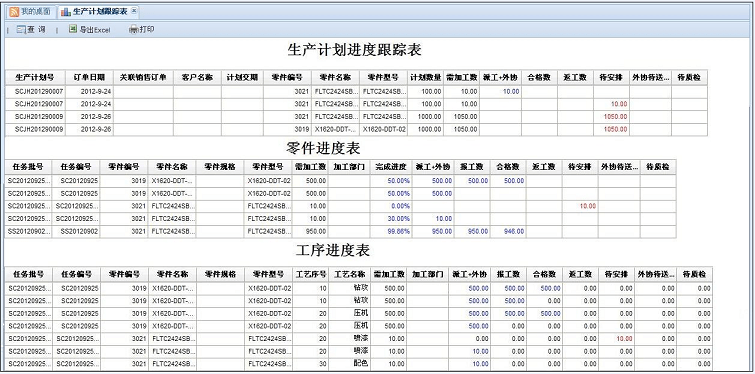Click 加工部门 header in 零件进度表

click(x=350, y=167)
